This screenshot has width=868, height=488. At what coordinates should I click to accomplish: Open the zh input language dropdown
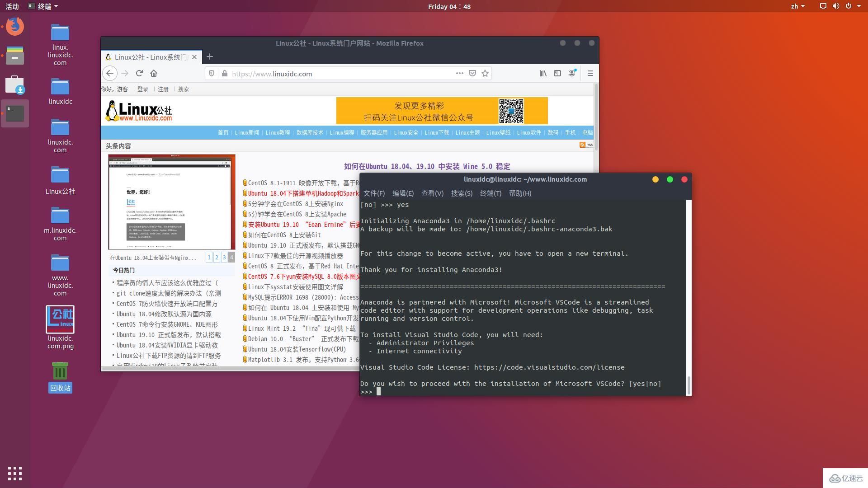[798, 6]
